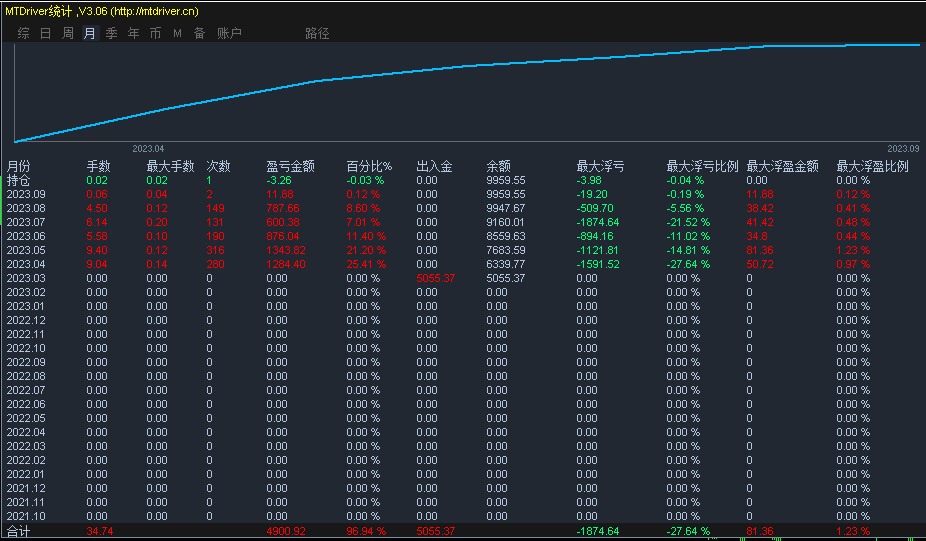Select the 持仓 open positions row

(x=19, y=180)
